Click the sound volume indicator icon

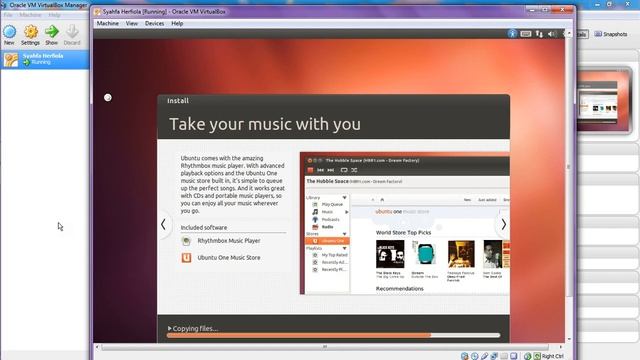pyautogui.click(x=552, y=34)
